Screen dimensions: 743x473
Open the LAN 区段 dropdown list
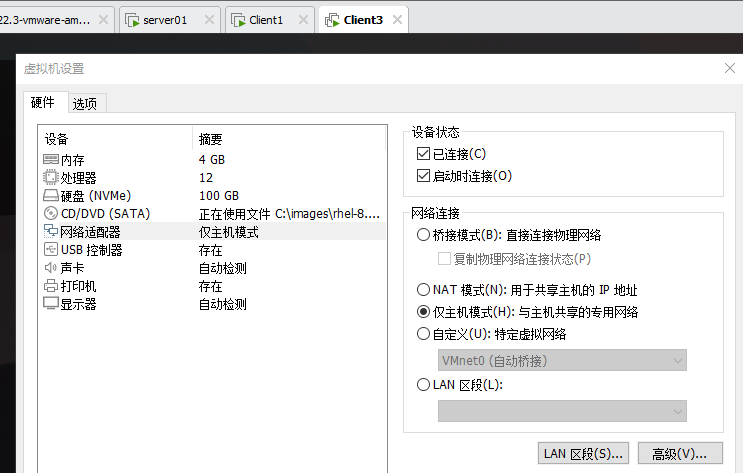pyautogui.click(x=562, y=411)
